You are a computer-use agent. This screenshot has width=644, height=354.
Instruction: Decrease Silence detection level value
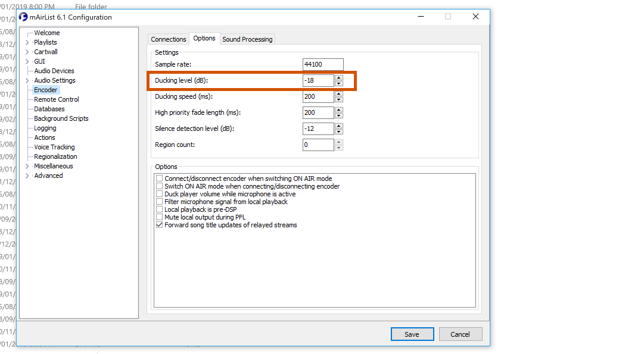tap(339, 131)
